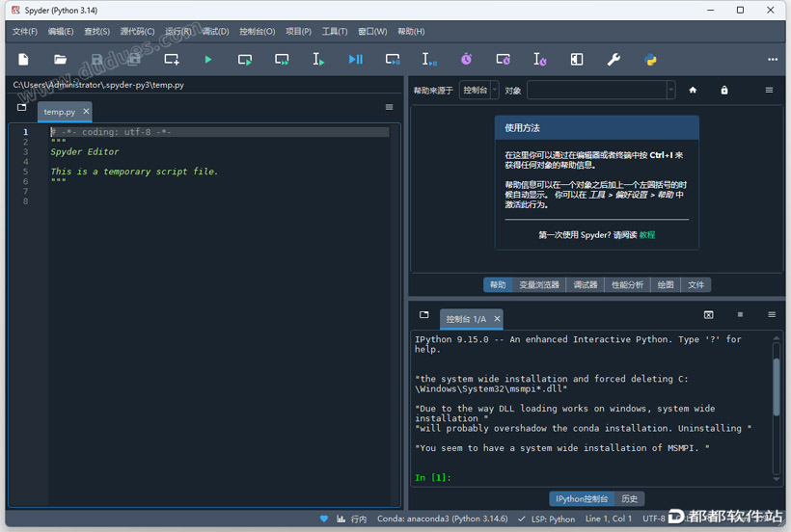Clear console output with X-box icon
This screenshot has height=532, width=791.
coord(709,315)
